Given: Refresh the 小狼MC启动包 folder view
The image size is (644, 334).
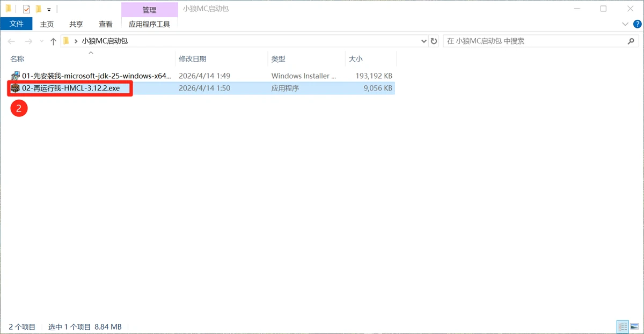Looking at the screenshot, I should (x=434, y=41).
